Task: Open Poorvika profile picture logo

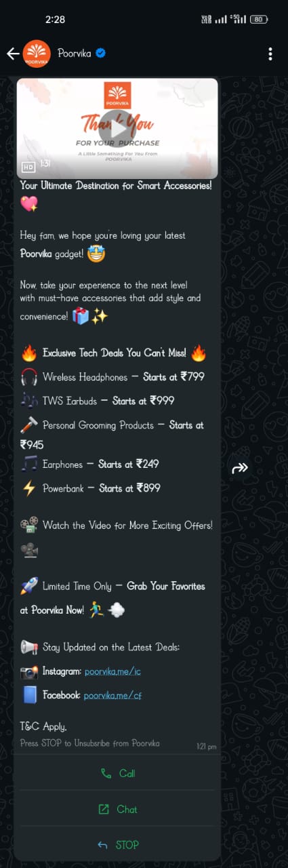Action: click(37, 54)
